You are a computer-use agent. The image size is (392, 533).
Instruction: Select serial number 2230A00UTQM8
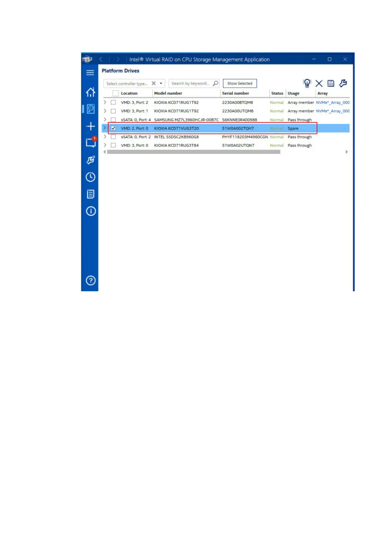pos(238,111)
